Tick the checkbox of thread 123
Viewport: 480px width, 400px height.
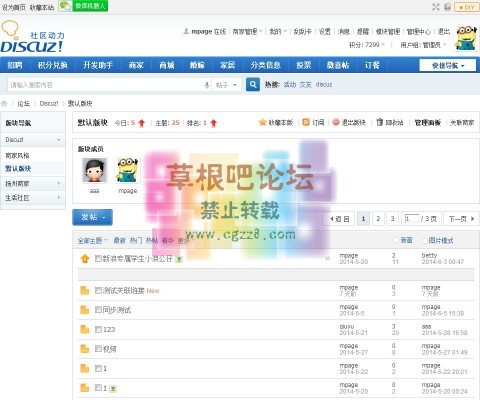pos(98,329)
